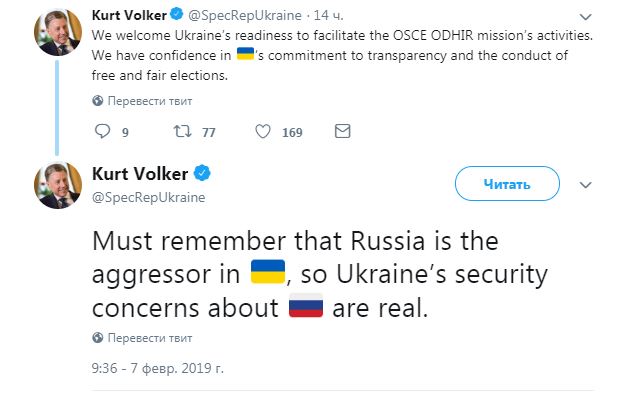Open the @SpecRepUkraine handle in top tweet

tap(245, 15)
